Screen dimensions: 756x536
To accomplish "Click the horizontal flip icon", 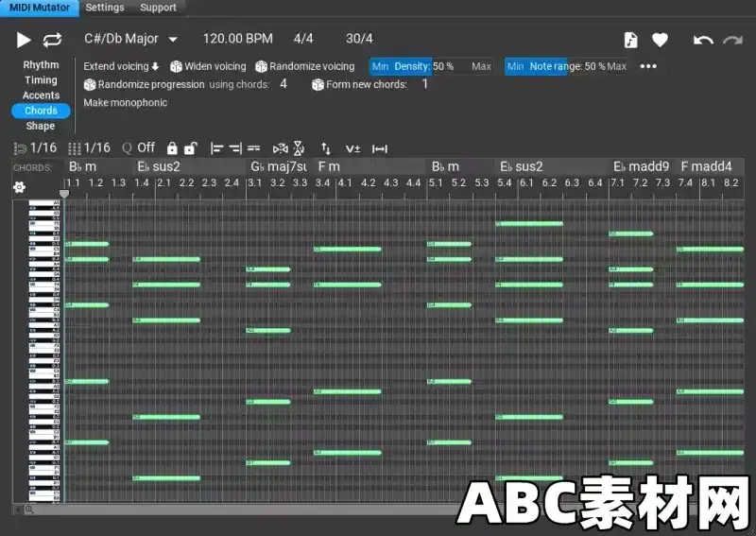I will [280, 148].
